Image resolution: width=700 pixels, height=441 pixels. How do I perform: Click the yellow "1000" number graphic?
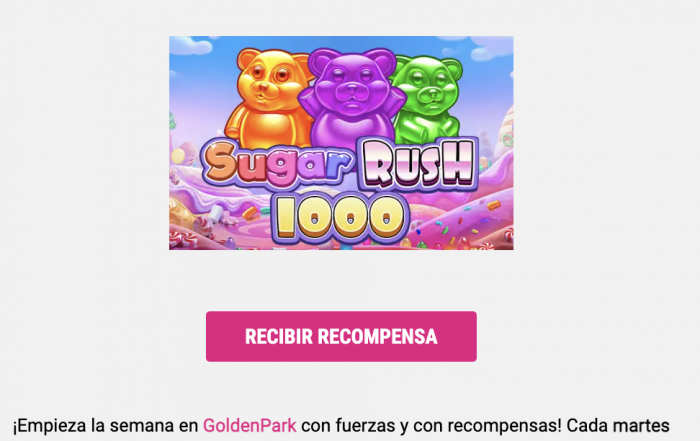click(x=341, y=217)
